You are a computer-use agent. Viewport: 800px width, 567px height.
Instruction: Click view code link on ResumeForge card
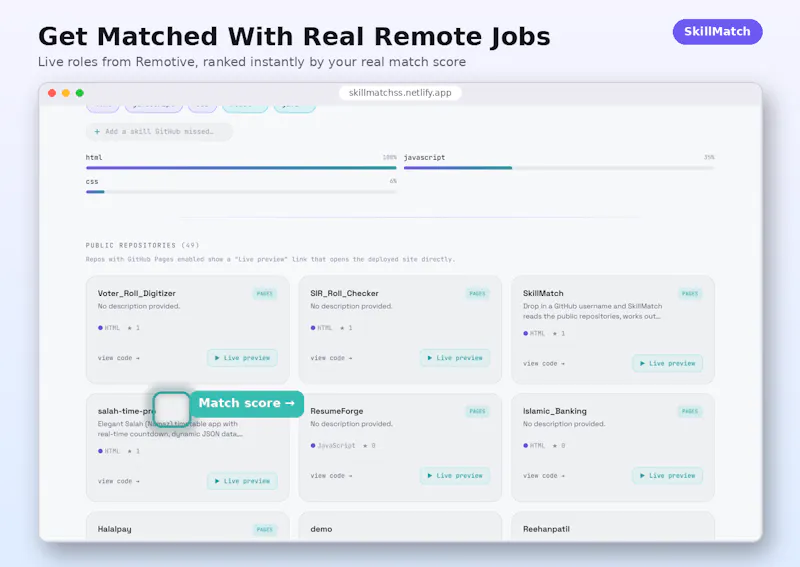click(x=331, y=475)
